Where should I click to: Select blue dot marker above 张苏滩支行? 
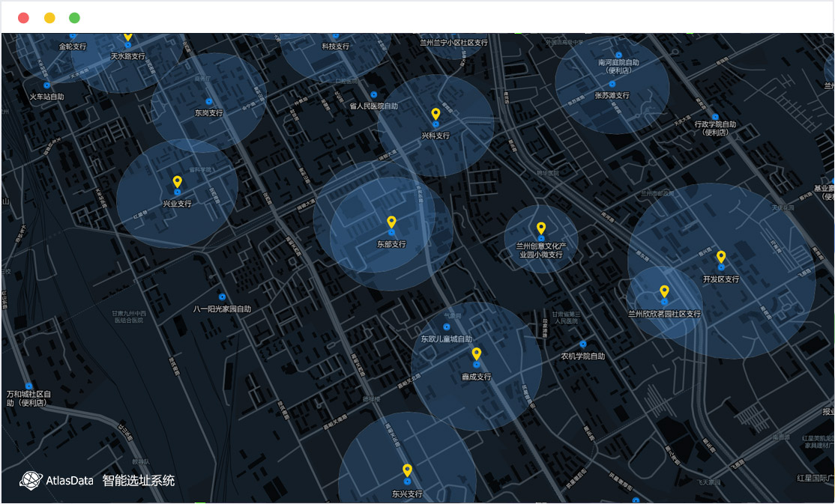612,84
